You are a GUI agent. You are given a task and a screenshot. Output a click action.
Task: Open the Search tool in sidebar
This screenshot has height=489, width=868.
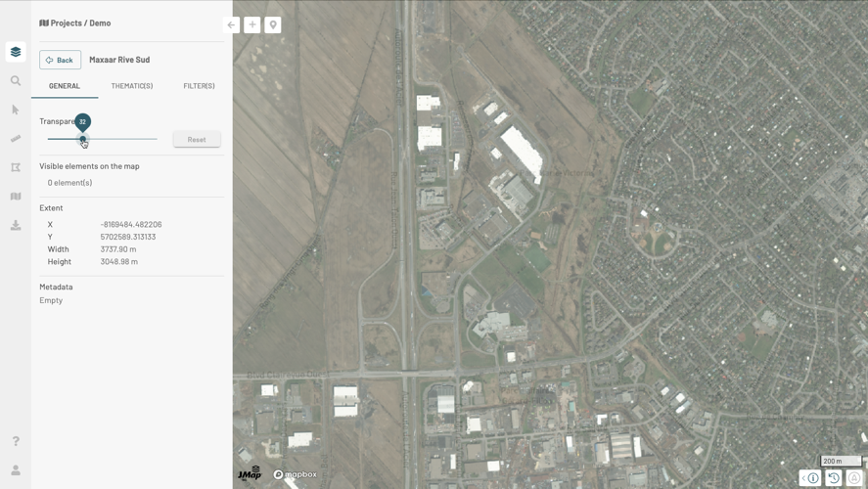coord(16,81)
